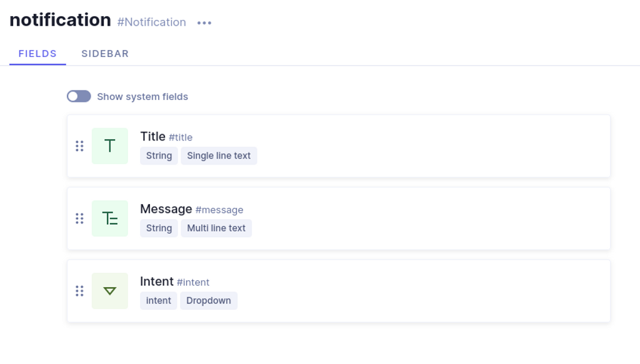Click the Intent dropdown triangle icon
Viewport: 640px width, 364px height.
click(x=110, y=290)
